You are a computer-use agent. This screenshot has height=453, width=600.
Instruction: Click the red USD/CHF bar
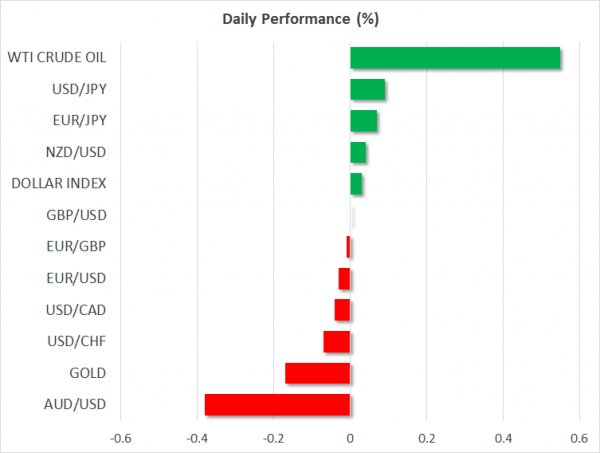(x=337, y=342)
